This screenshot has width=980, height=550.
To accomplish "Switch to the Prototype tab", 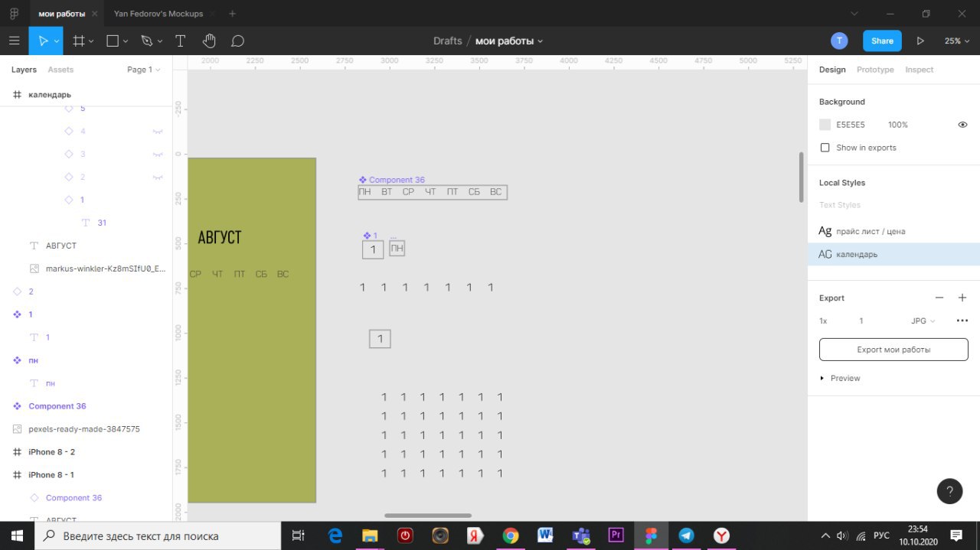I will 875,70.
